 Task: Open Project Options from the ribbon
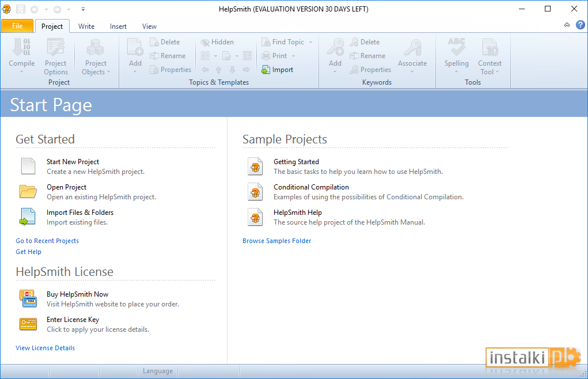point(55,56)
